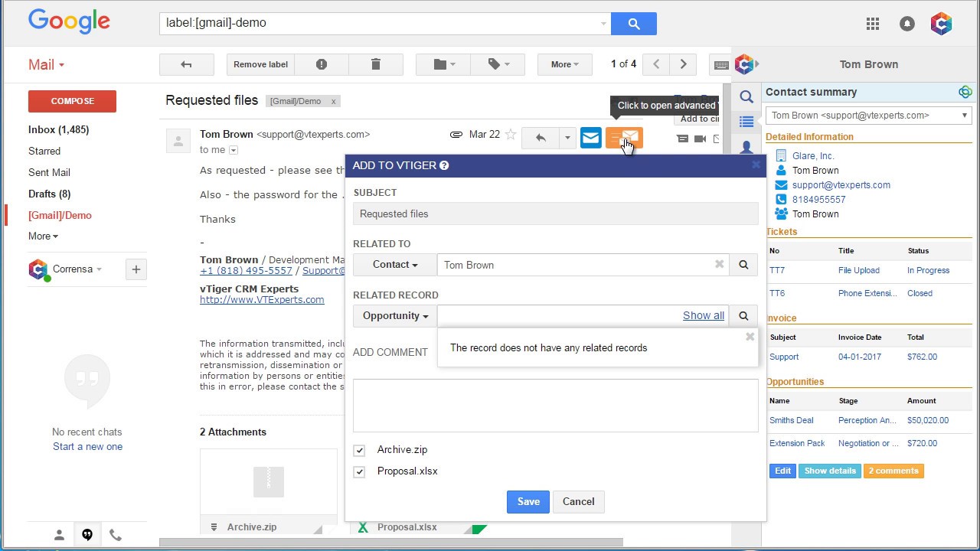Uncheck the Archive.zip attachment checkbox
This screenshot has height=551, width=980.
click(x=359, y=450)
